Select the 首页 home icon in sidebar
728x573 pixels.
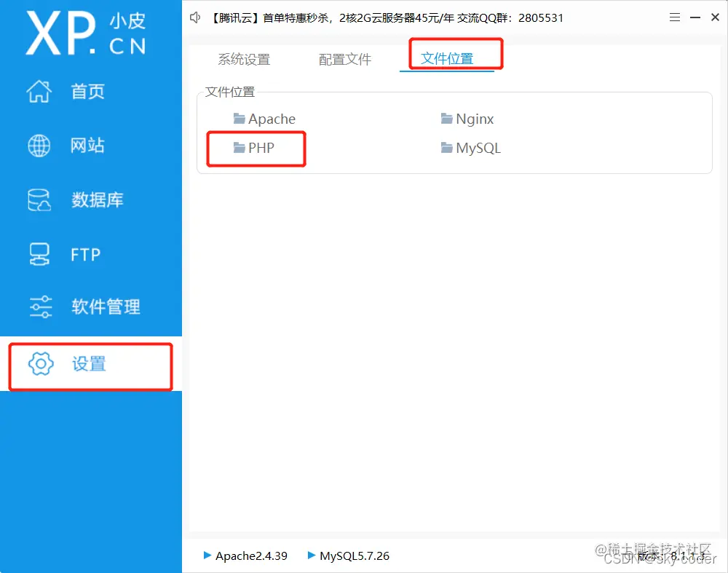point(39,91)
